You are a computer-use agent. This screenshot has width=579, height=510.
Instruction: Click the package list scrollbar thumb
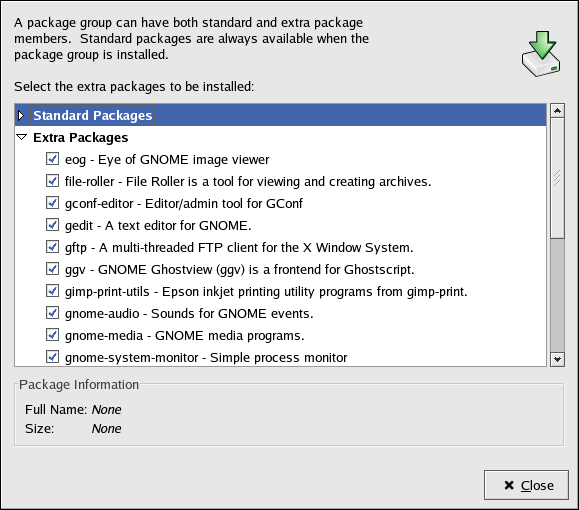[557, 178]
